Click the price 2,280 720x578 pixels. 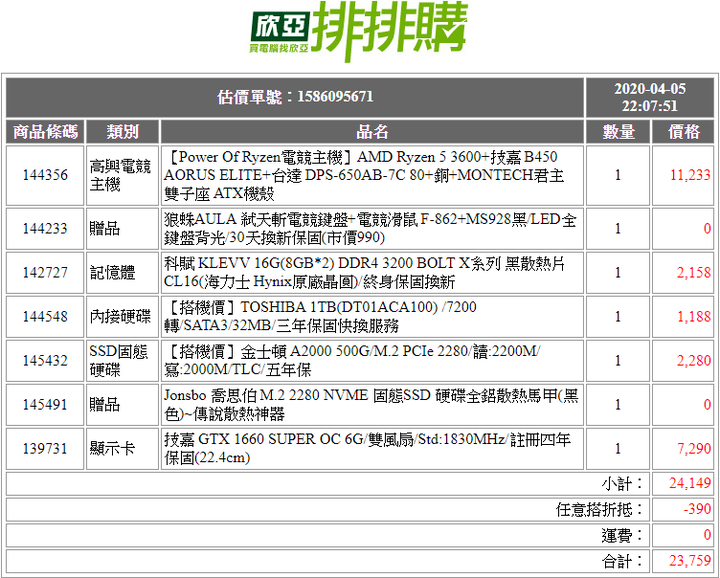(x=694, y=360)
